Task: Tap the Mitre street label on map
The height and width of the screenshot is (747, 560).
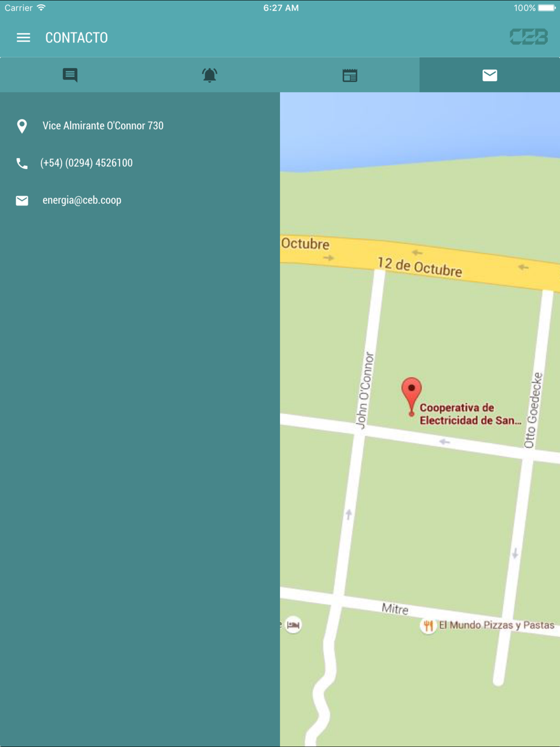Action: [x=395, y=609]
